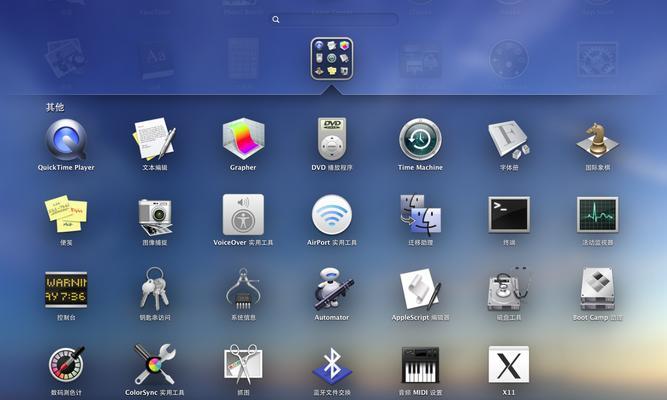Click the magnifier search icon
Screen dimensions: 667x400
pos(276,20)
